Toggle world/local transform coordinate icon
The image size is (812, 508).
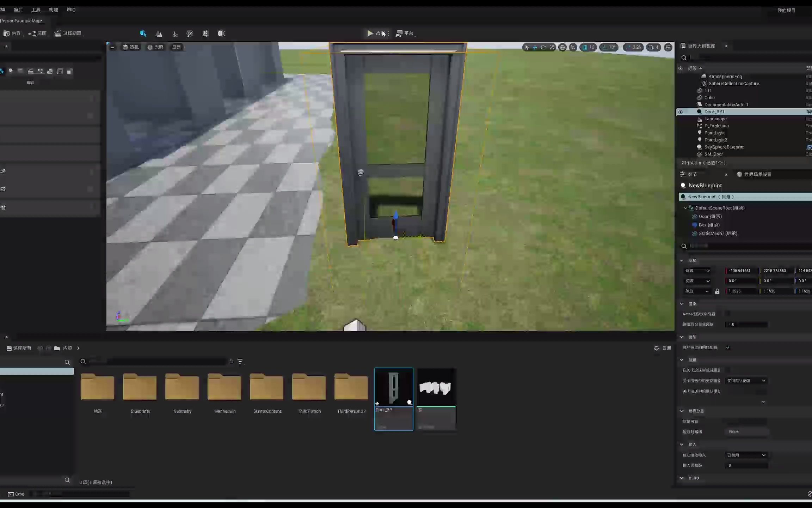562,47
